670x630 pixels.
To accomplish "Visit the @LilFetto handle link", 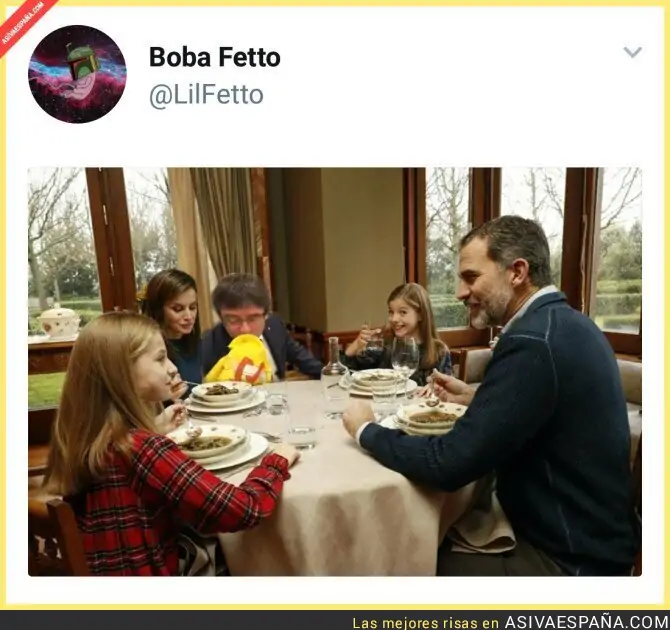I will point(206,95).
